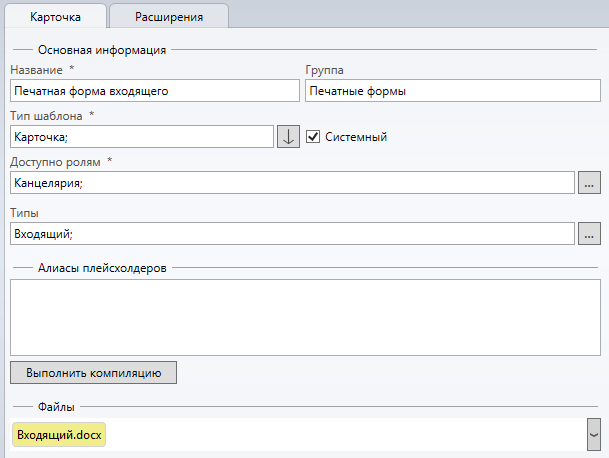Viewport: 609px width, 458px height.
Task: Collapse the Алиасы плейсхолдеров section header
Action: point(101,268)
